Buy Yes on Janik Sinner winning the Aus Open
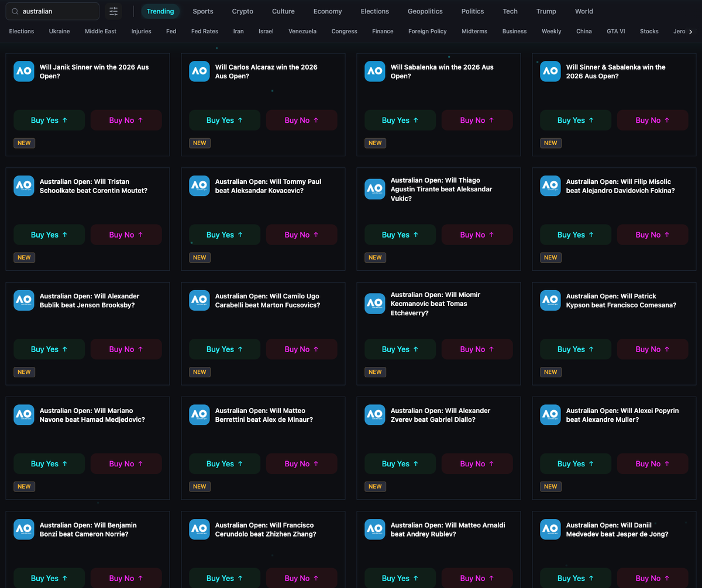Image resolution: width=702 pixels, height=588 pixels. pos(49,120)
